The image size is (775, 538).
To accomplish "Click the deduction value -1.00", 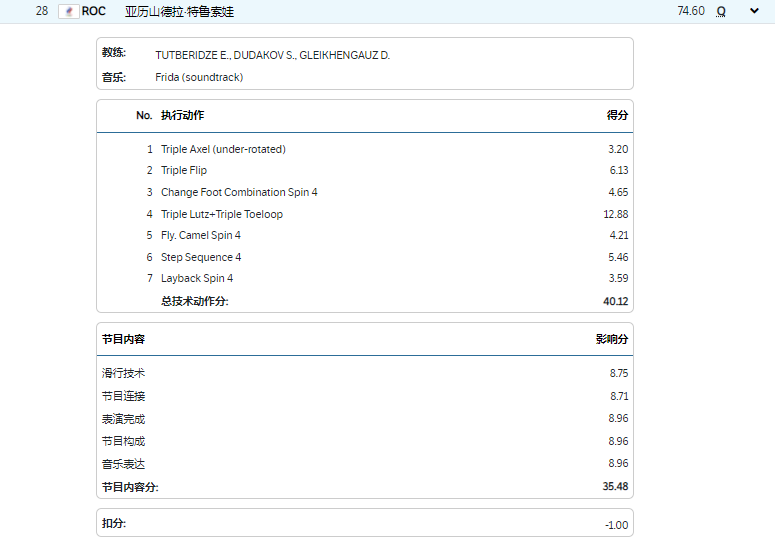I will (x=617, y=525).
